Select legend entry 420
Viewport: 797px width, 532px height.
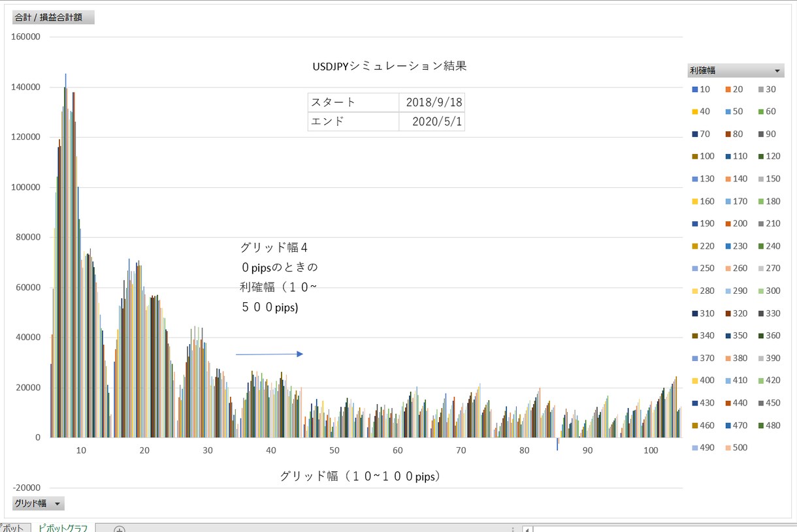[769, 381]
